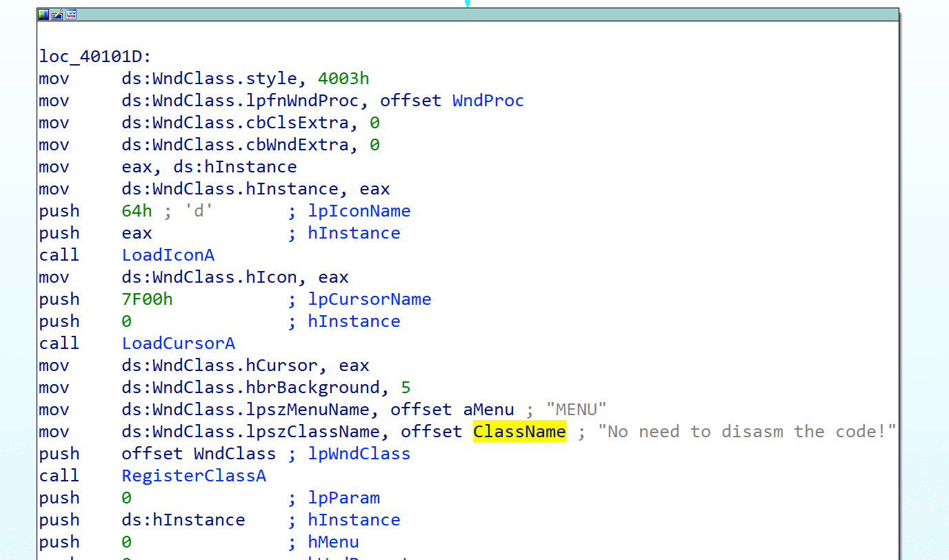The height and width of the screenshot is (560, 949).
Task: Click the edit node name pencil icon
Action: click(57, 14)
